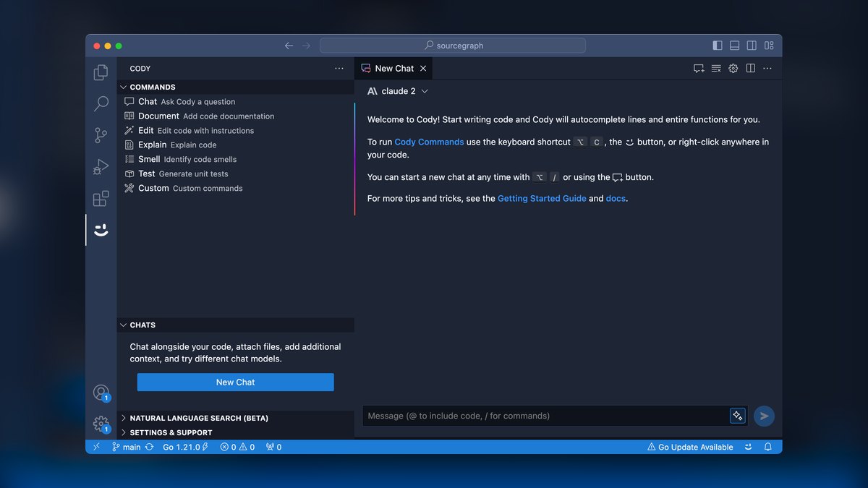Screen dimensions: 868x488
Task: Run the Explain code command
Action: (x=236, y=145)
